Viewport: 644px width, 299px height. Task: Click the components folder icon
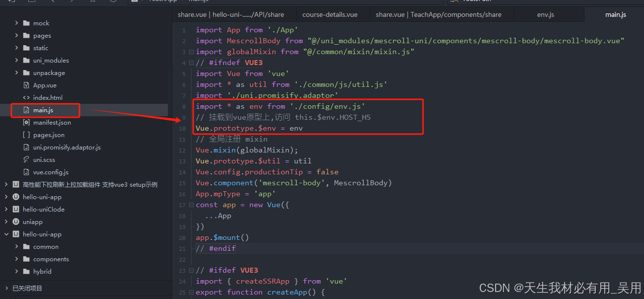[x=26, y=259]
